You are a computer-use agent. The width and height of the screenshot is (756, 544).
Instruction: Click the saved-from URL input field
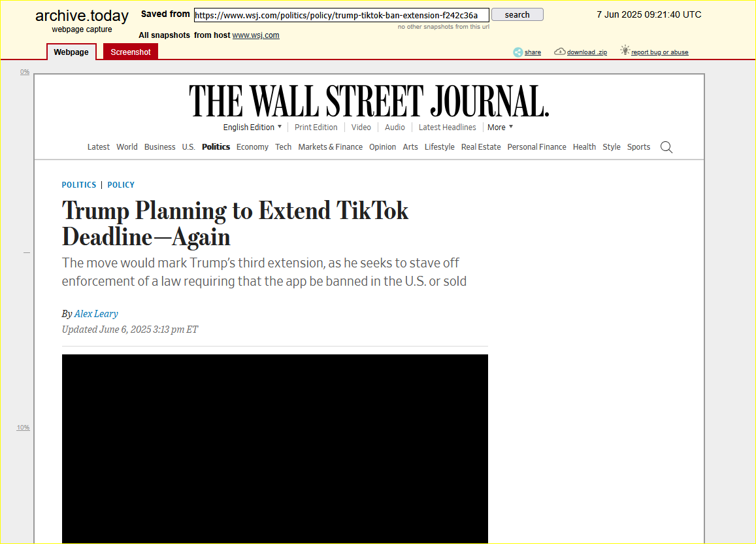point(341,15)
